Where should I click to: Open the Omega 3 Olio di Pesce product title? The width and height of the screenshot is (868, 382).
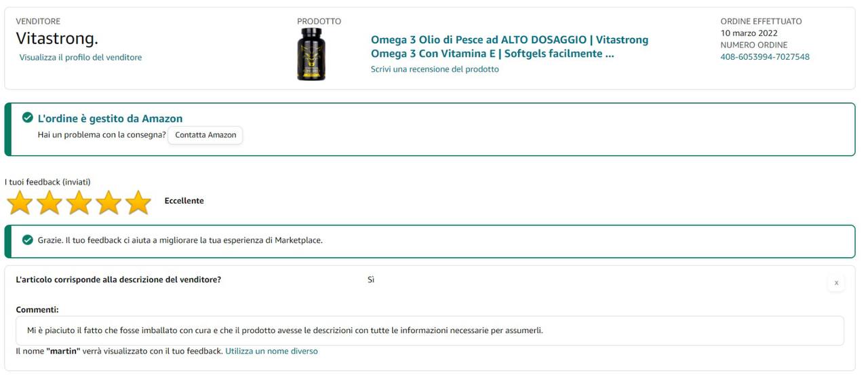tap(509, 47)
